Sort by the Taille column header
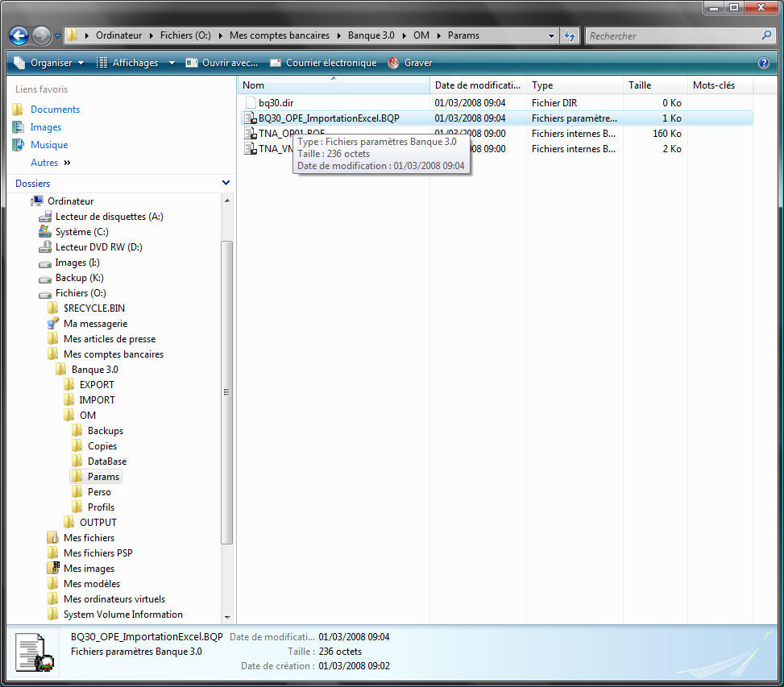 [x=640, y=85]
